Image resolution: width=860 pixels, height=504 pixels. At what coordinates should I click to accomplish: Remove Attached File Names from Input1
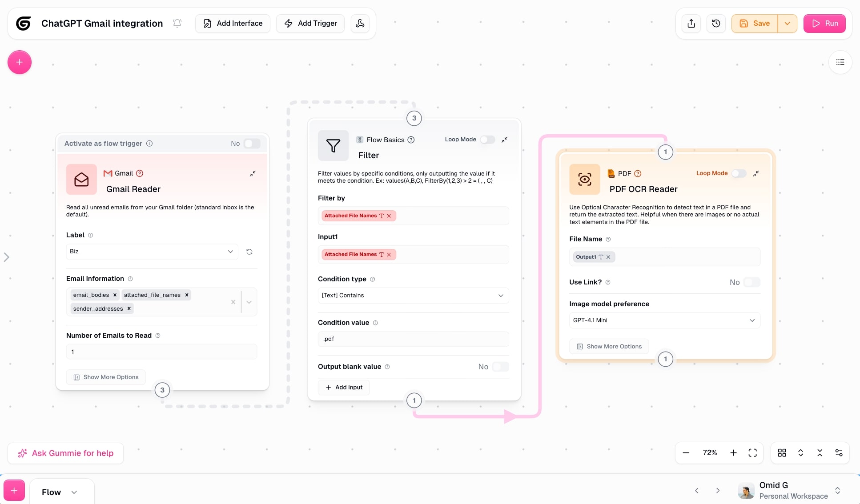[389, 255]
